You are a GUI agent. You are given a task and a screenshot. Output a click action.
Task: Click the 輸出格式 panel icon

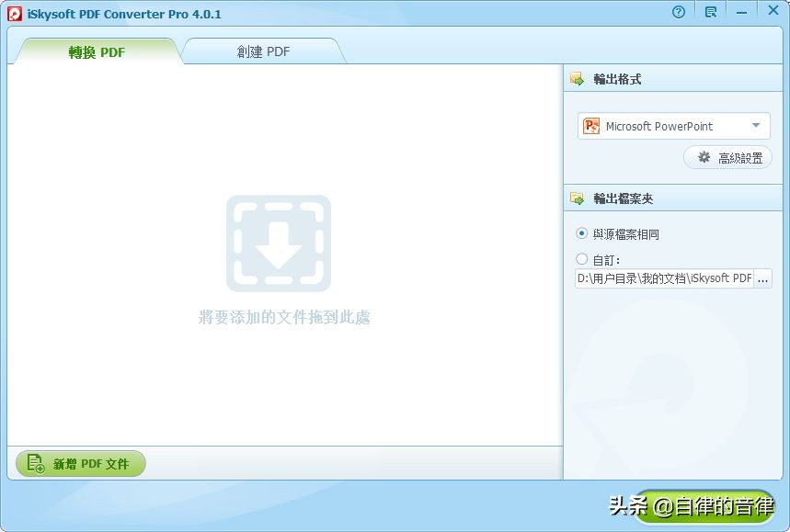click(577, 79)
